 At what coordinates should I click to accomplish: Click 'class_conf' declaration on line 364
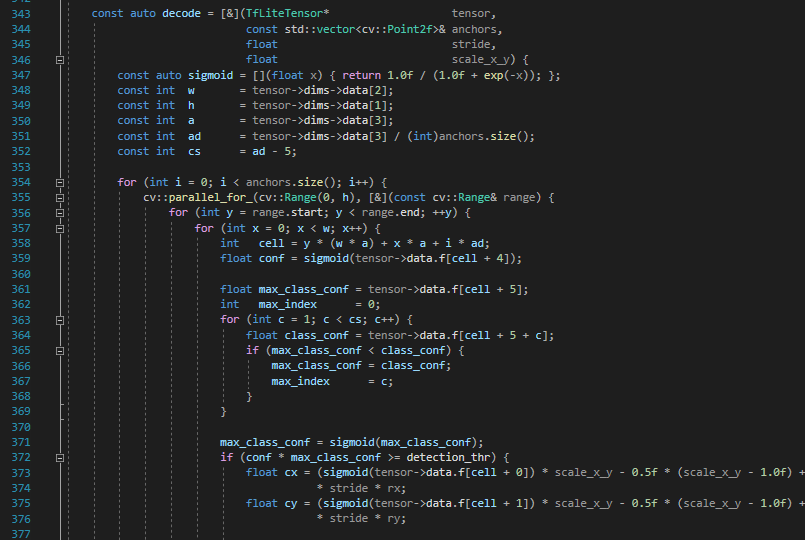point(316,335)
